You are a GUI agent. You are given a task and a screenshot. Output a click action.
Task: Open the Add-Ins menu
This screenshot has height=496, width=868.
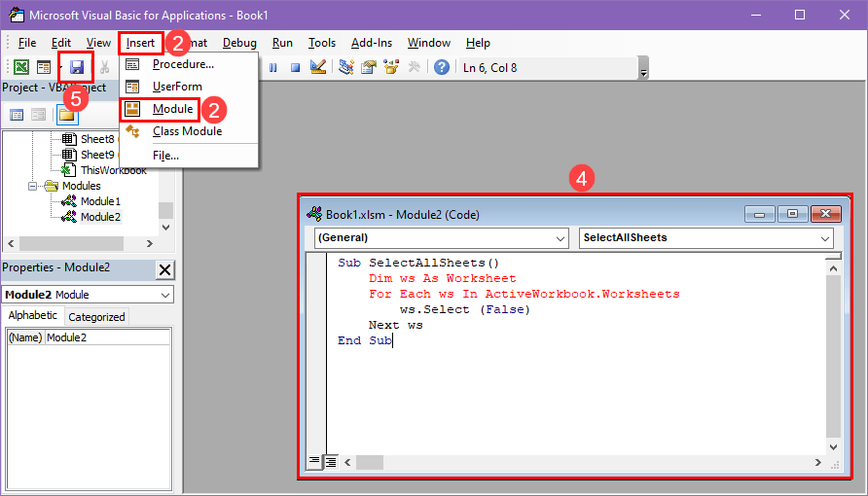pos(372,43)
